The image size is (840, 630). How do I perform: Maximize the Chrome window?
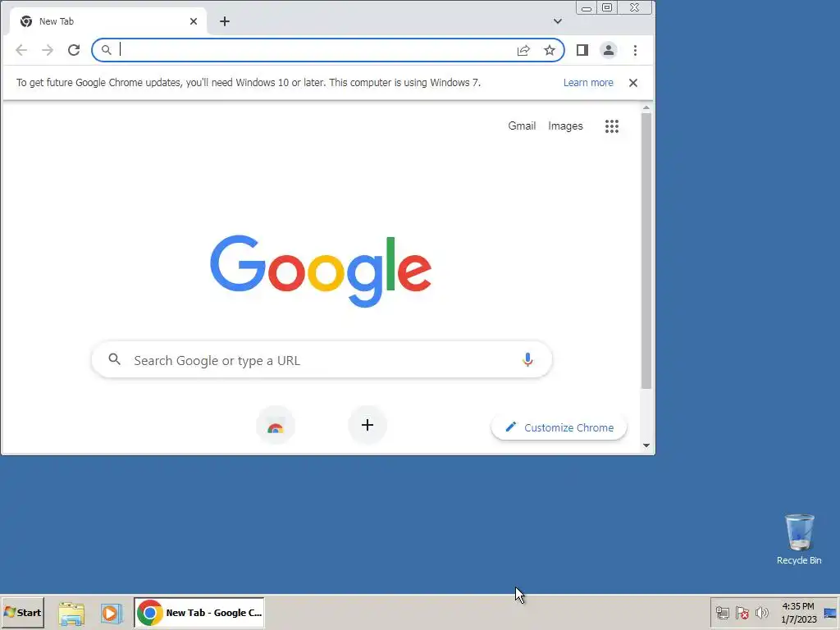pos(607,8)
